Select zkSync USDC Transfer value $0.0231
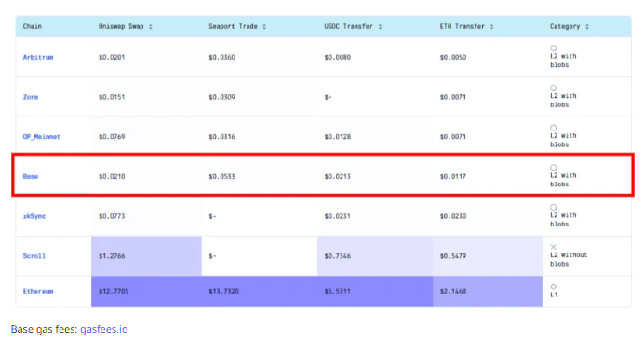644x342 pixels. 338,216
